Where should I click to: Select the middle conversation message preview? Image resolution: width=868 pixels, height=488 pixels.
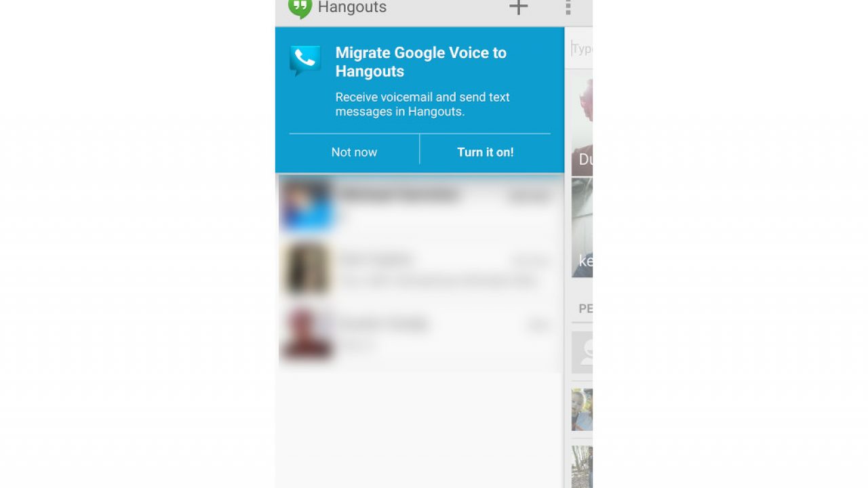(x=437, y=280)
